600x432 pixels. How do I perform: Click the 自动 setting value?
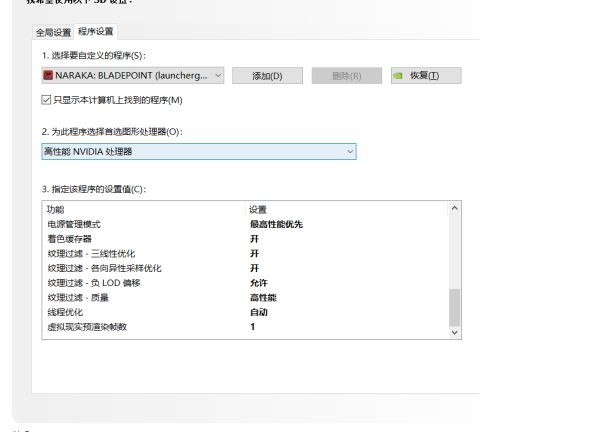click(x=259, y=312)
